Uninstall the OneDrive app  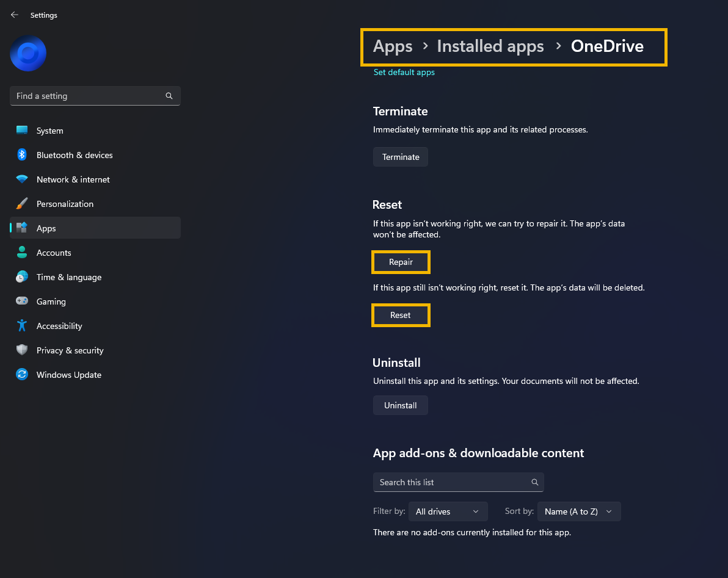[401, 405]
